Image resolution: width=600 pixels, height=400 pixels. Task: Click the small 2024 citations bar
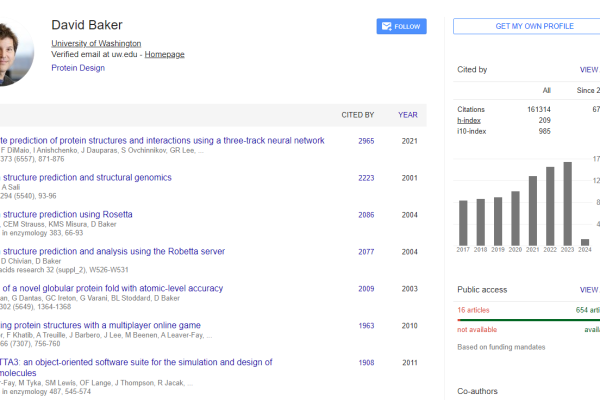585,242
